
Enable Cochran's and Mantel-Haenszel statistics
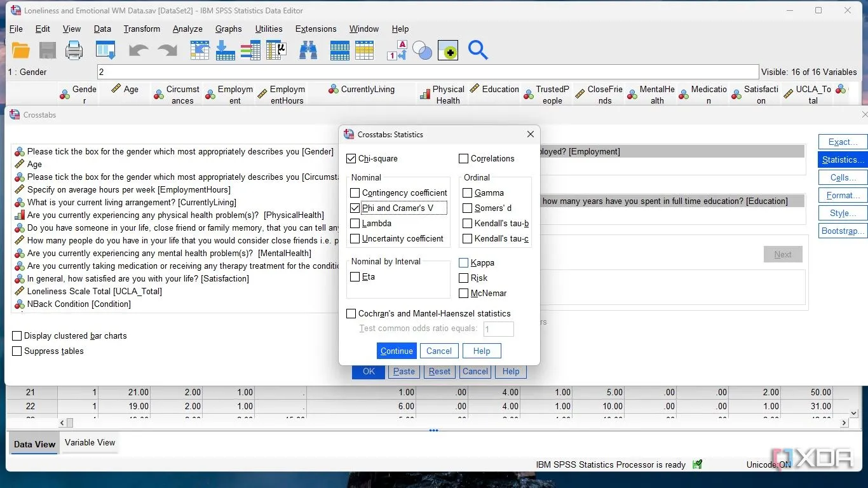pyautogui.click(x=351, y=313)
